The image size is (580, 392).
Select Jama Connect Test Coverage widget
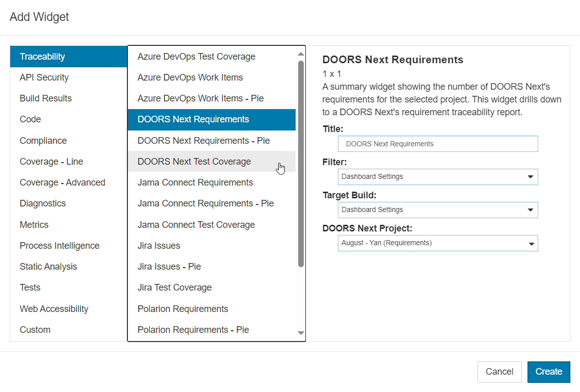(x=212, y=224)
